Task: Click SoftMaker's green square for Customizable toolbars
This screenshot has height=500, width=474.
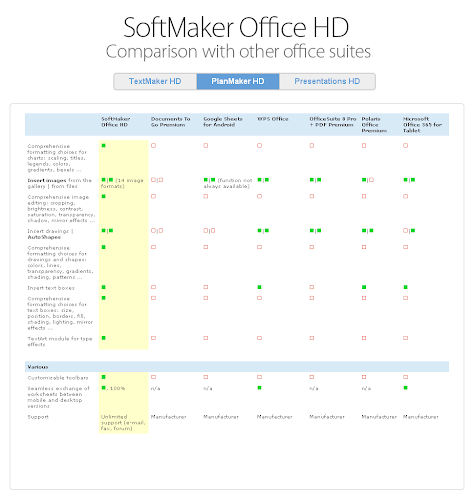Action: point(104,377)
